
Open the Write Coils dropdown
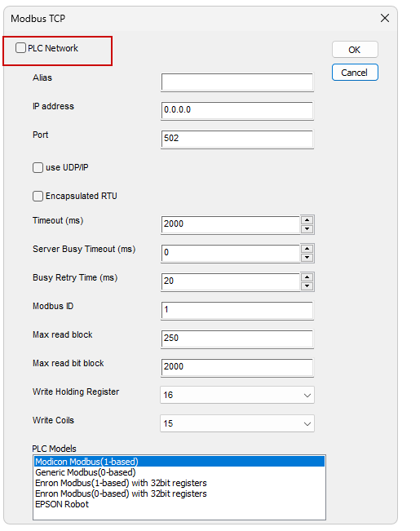pos(237,423)
